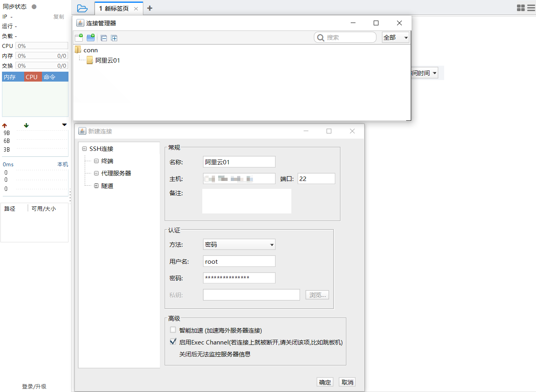The width and height of the screenshot is (536, 392).
Task: Click the 密码 password field
Action: 239,278
